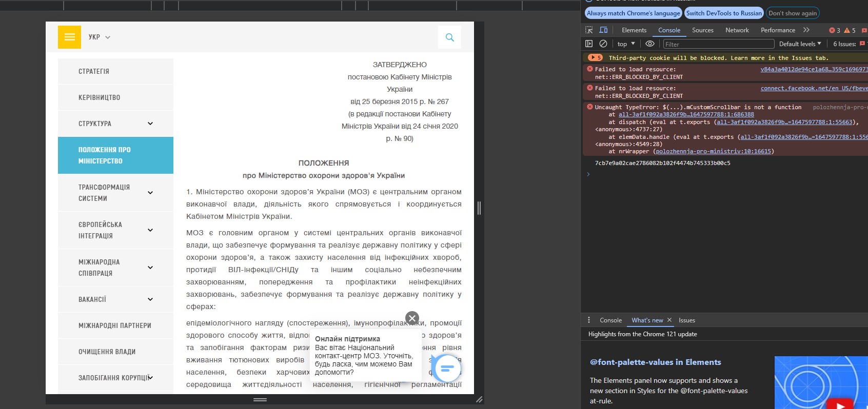
Task: Open the 'top' JavaScript context dropdown
Action: [626, 44]
